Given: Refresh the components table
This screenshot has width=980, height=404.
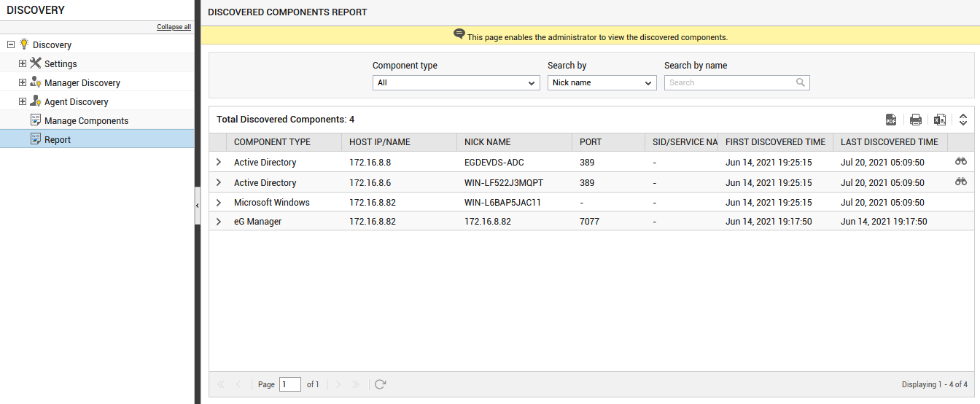Looking at the screenshot, I should click(x=380, y=384).
